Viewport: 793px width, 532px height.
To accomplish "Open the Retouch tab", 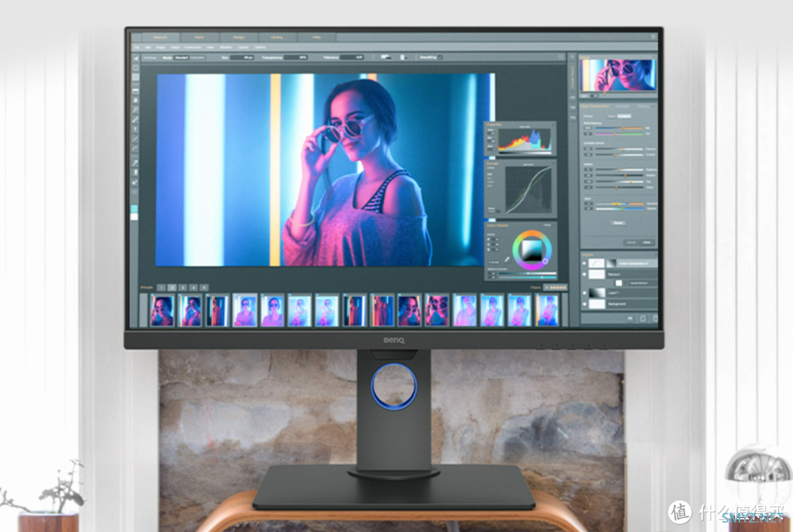I will [x=160, y=37].
